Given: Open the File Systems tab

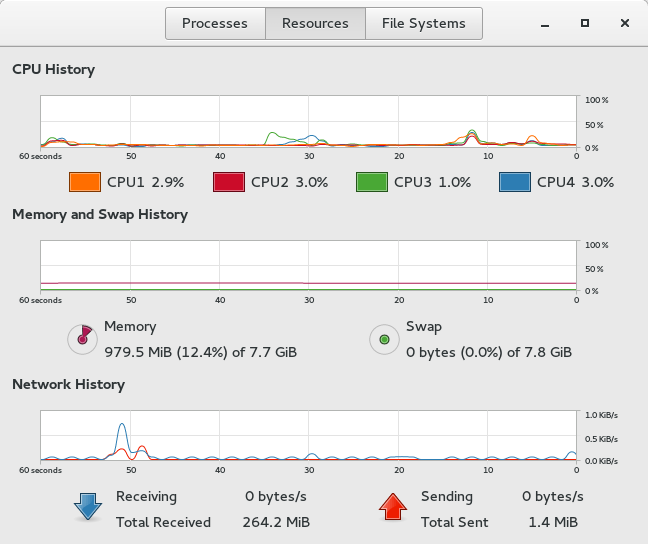Looking at the screenshot, I should (423, 23).
